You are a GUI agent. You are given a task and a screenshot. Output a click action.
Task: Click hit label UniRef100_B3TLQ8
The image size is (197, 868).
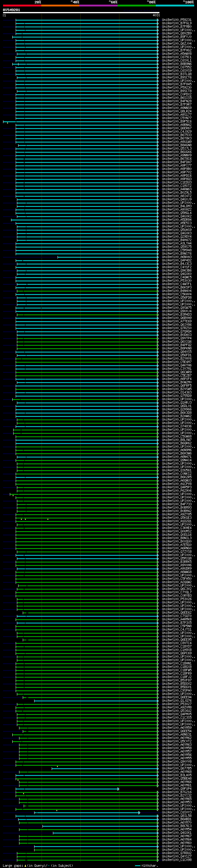point(176,74)
